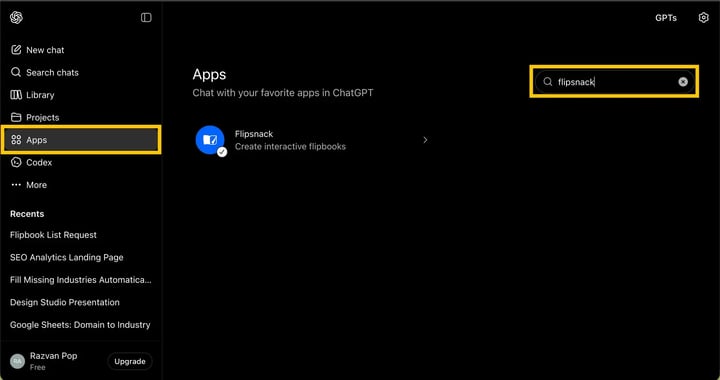
Task: Open Google Sheets: Domain to Industry chat
Action: (80, 324)
